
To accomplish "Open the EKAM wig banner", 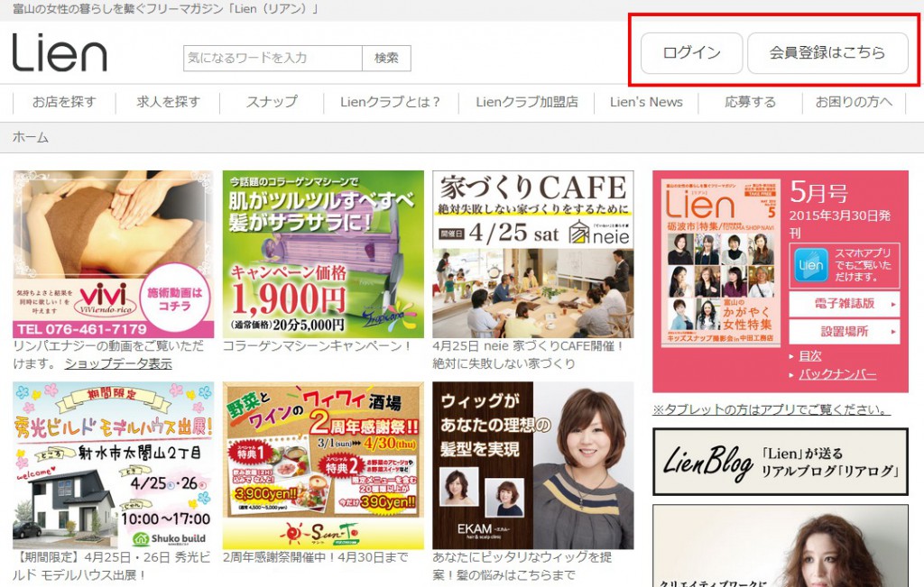I will pyautogui.click(x=532, y=465).
